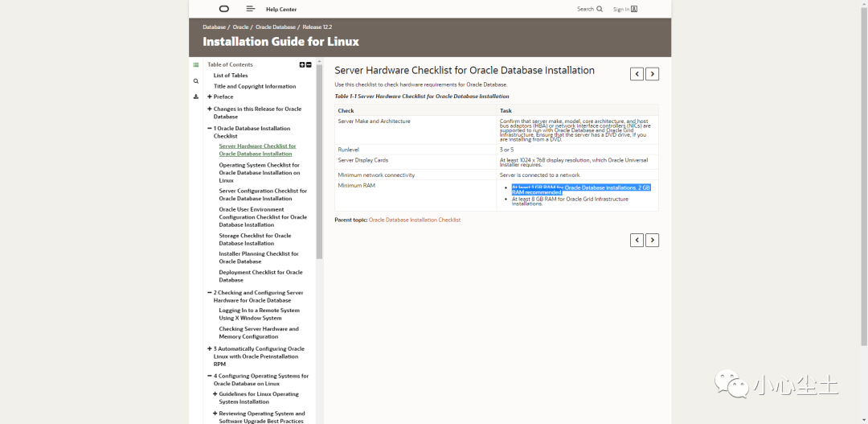Click the Sign In user icon
The image size is (868, 424).
click(634, 9)
